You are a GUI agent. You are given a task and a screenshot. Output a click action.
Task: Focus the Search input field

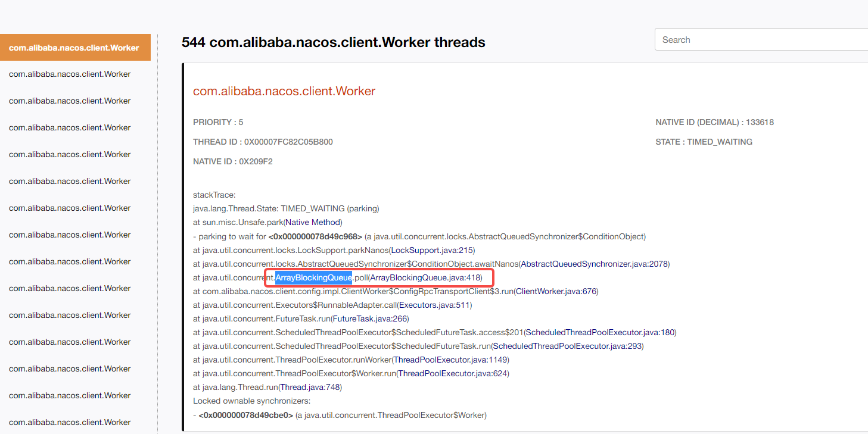(761, 40)
